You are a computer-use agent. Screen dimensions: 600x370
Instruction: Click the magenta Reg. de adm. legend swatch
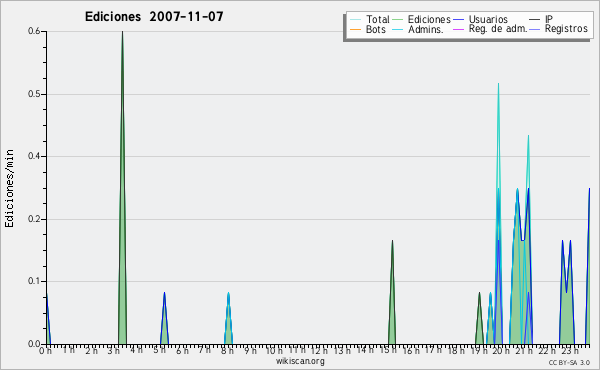458,29
